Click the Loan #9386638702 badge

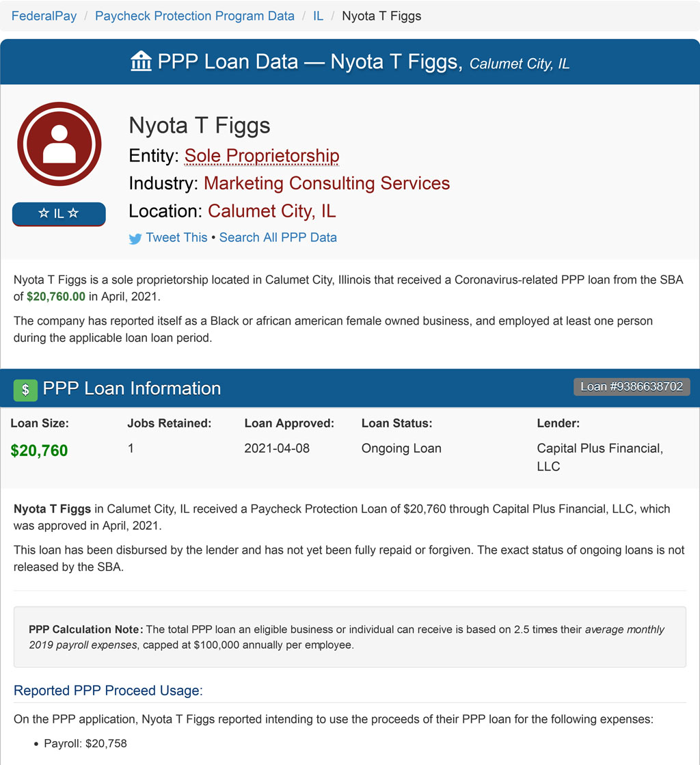[632, 387]
